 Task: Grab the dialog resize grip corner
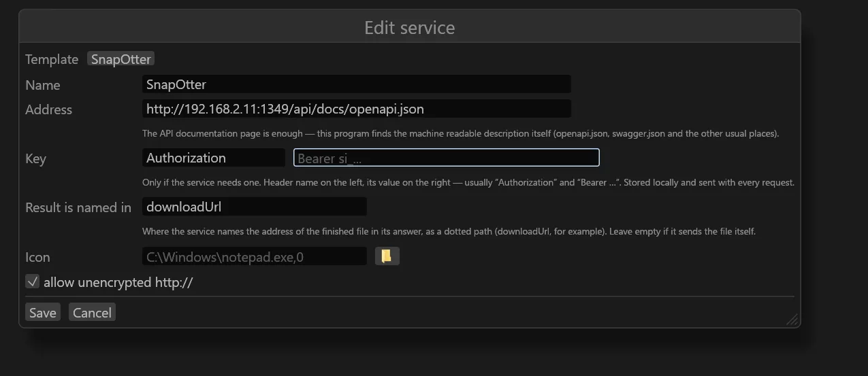(x=792, y=320)
